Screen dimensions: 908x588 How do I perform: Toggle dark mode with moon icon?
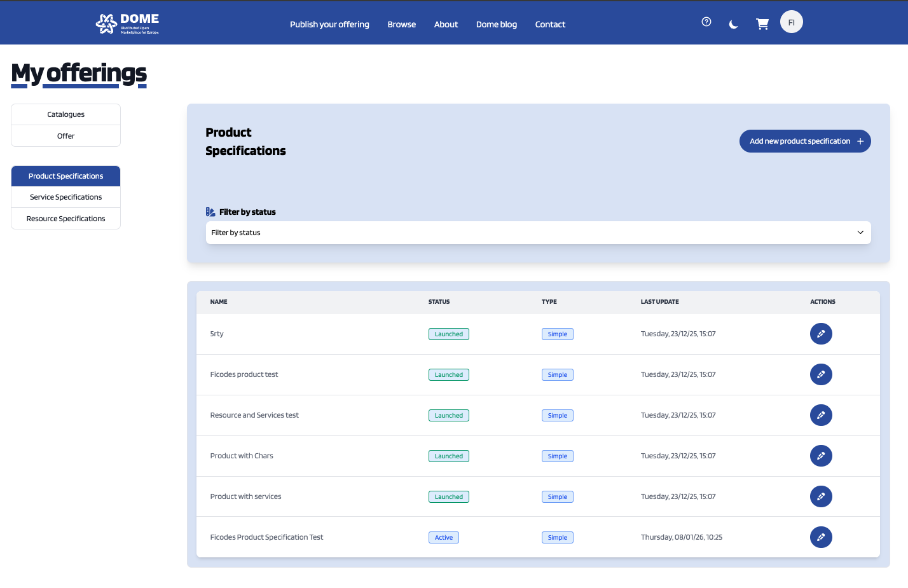(733, 24)
